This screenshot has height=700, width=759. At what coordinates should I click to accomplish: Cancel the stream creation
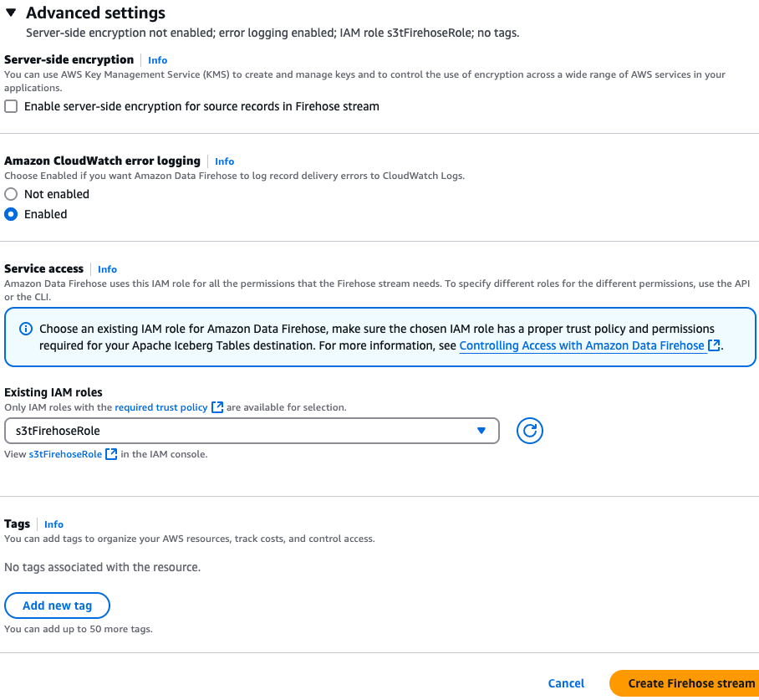(x=566, y=683)
